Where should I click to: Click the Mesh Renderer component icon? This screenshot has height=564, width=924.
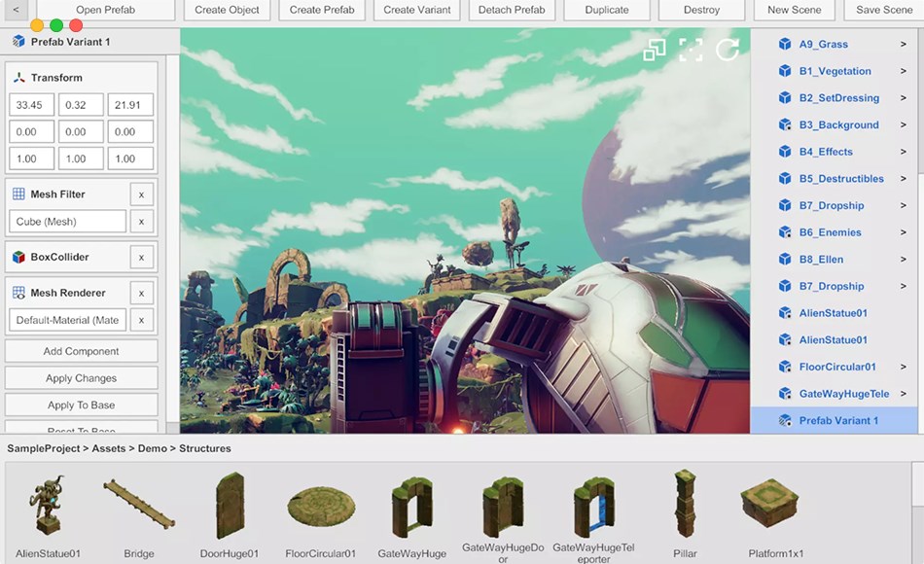pyautogui.click(x=18, y=293)
